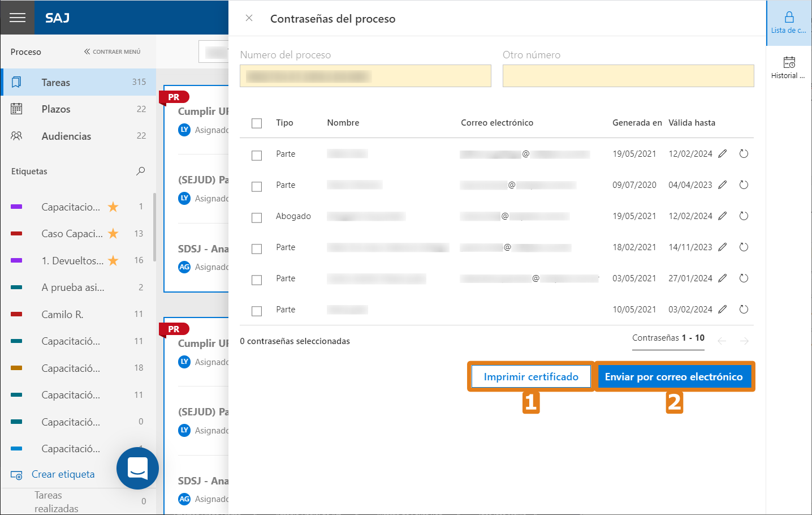
Task: Edit the Abogado row pencil icon
Action: (722, 216)
